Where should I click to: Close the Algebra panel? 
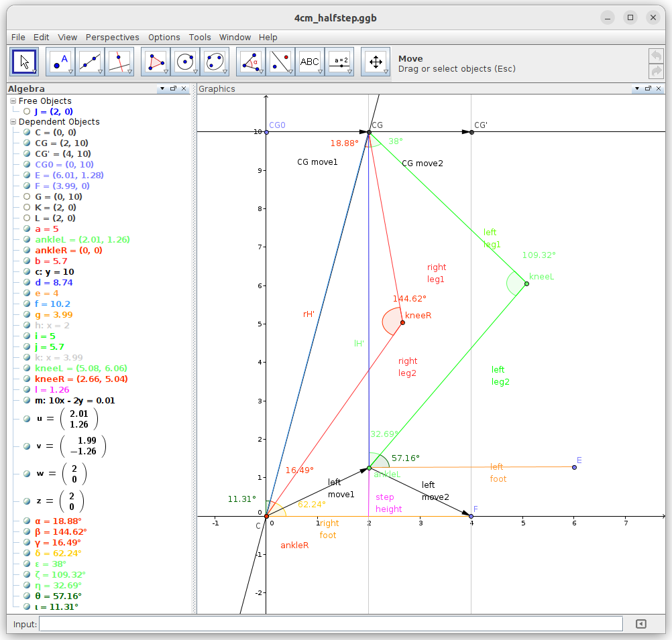pyautogui.click(x=184, y=88)
